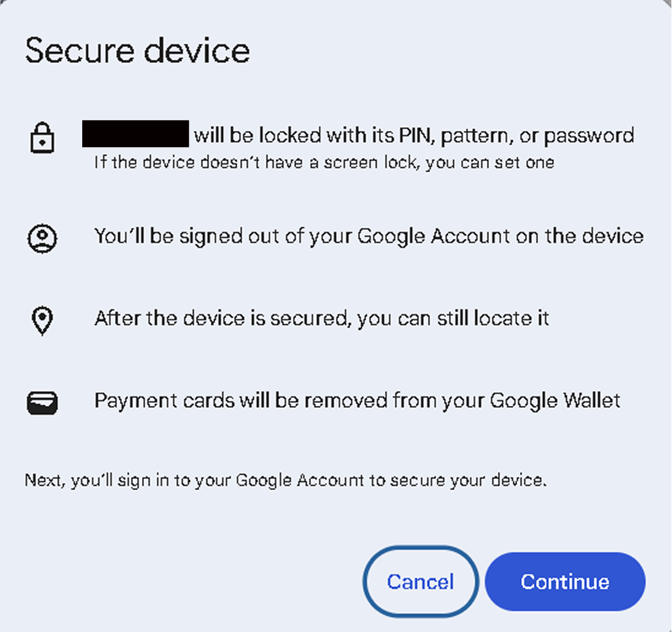672x632 pixels.
Task: Click the account profile circle icon
Action: [42, 238]
